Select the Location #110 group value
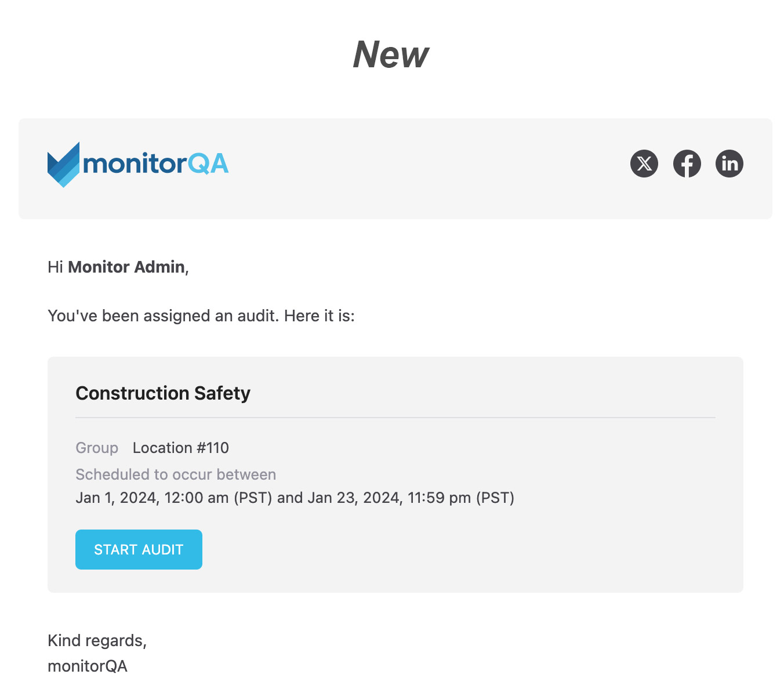 point(181,448)
